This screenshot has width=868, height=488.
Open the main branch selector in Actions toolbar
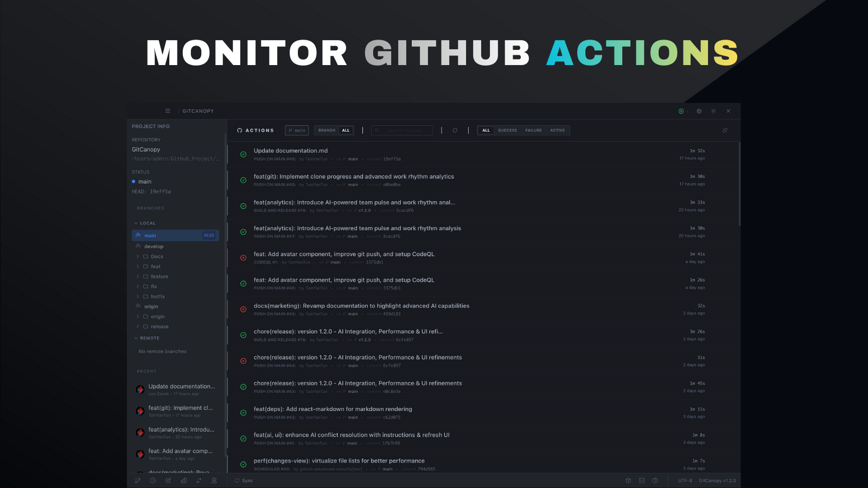(297, 131)
